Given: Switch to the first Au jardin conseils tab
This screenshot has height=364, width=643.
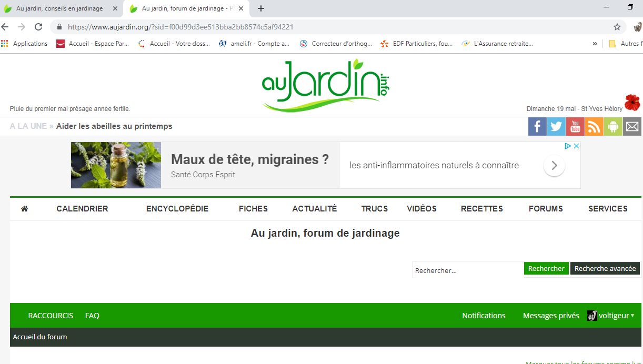Looking at the screenshot, I should click(59, 8).
